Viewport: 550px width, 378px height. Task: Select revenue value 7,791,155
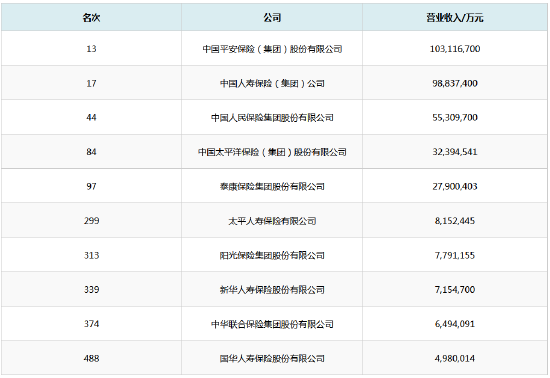coord(455,255)
